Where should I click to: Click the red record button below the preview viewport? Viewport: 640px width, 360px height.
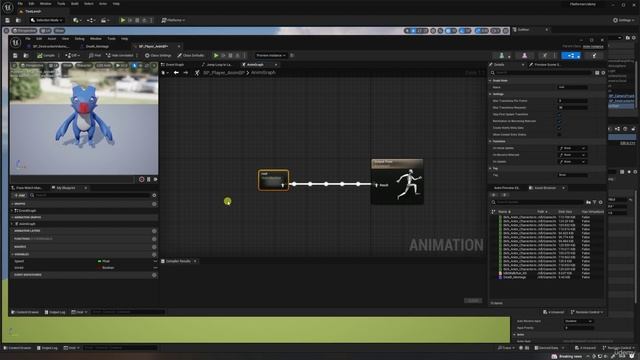click(142, 179)
